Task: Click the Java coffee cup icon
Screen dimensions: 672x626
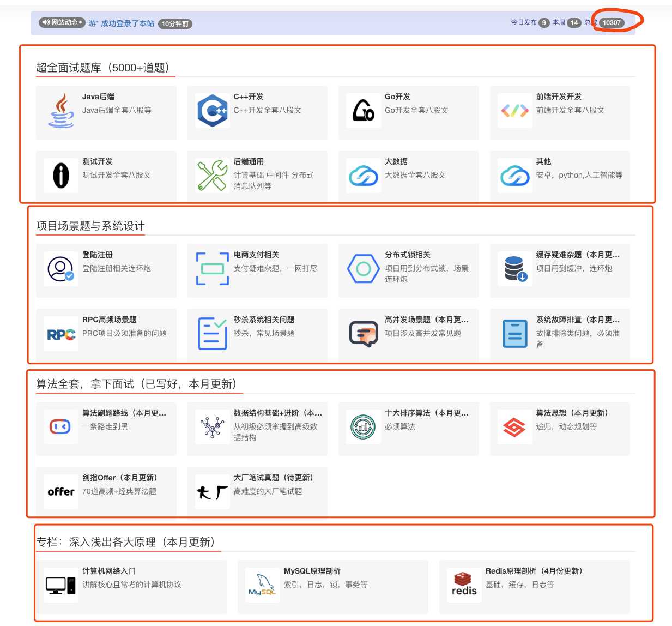Action: click(x=61, y=111)
